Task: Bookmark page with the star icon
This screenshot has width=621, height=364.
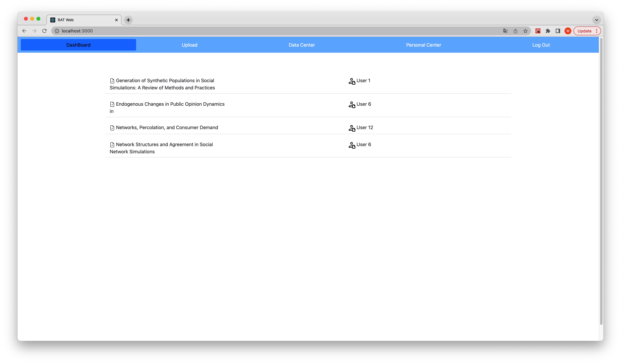Action: (x=525, y=31)
